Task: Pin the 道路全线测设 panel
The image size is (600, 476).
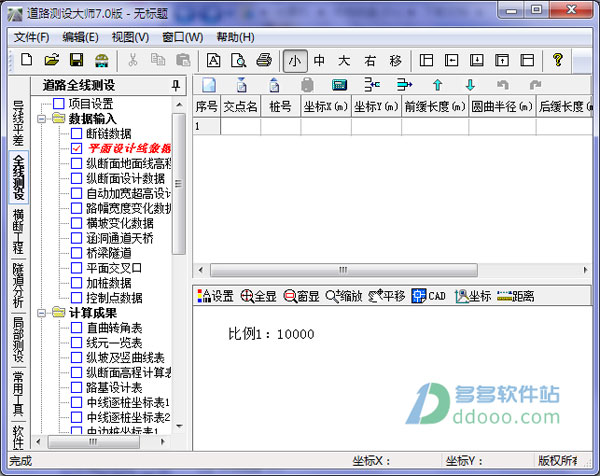Action: tap(176, 85)
